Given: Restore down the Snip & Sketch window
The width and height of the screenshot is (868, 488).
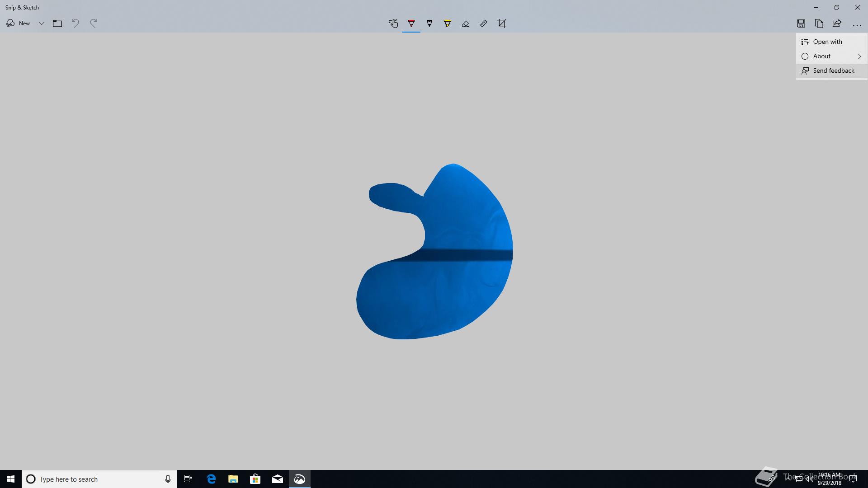Looking at the screenshot, I should pos(837,7).
